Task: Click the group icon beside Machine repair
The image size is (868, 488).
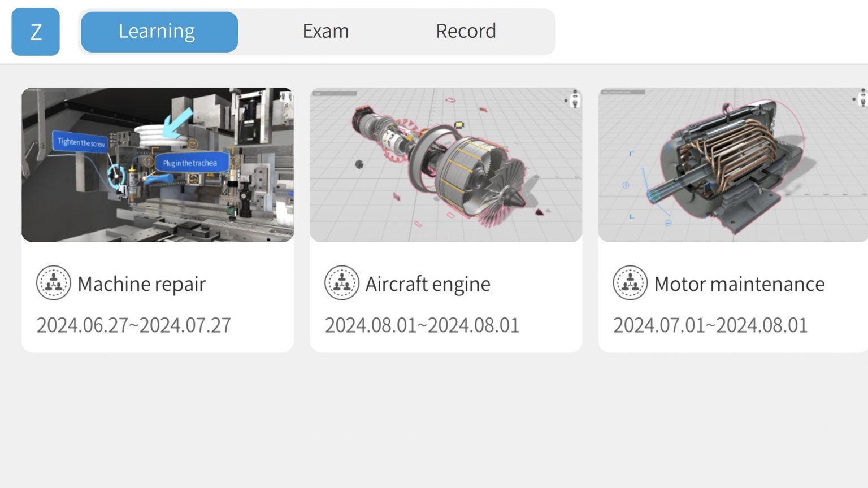Action: [x=54, y=283]
